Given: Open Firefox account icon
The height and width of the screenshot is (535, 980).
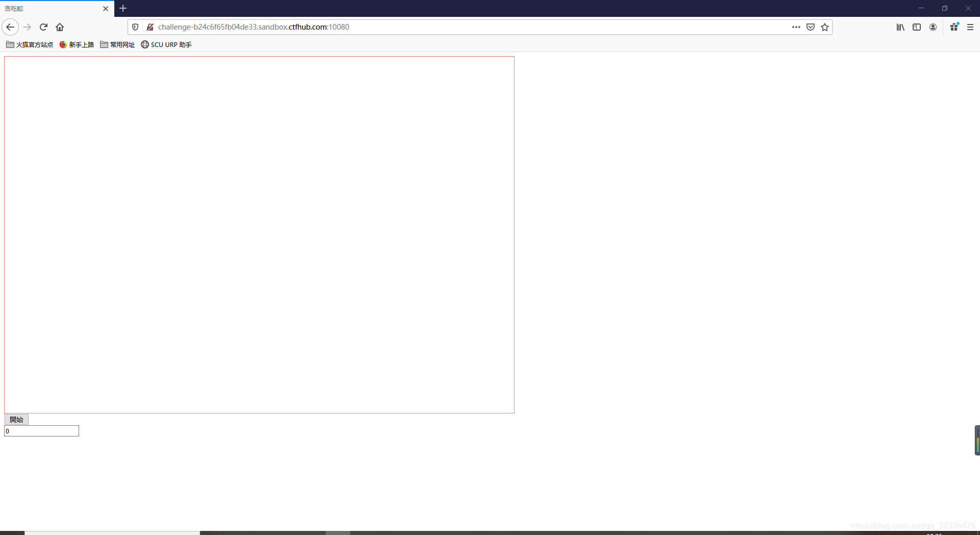Looking at the screenshot, I should (x=933, y=27).
